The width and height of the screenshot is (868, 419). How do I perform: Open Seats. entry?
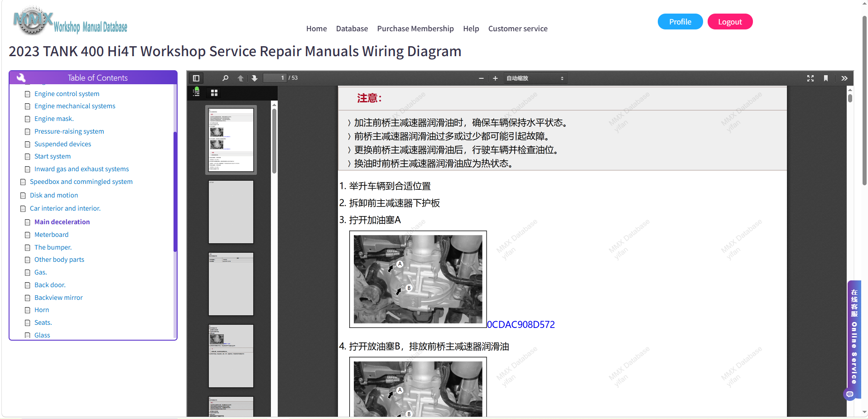click(43, 323)
